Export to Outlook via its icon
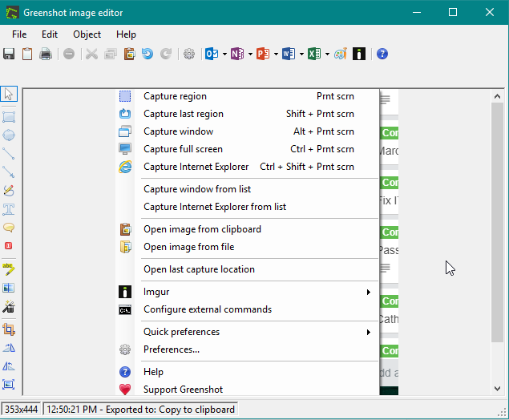The image size is (509, 420). (x=212, y=54)
